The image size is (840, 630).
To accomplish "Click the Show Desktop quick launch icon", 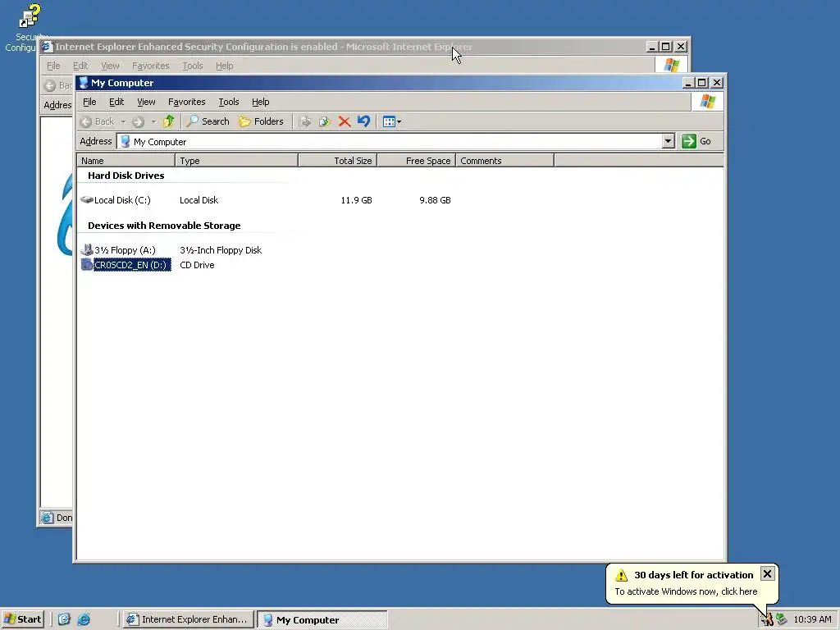I will tap(64, 619).
